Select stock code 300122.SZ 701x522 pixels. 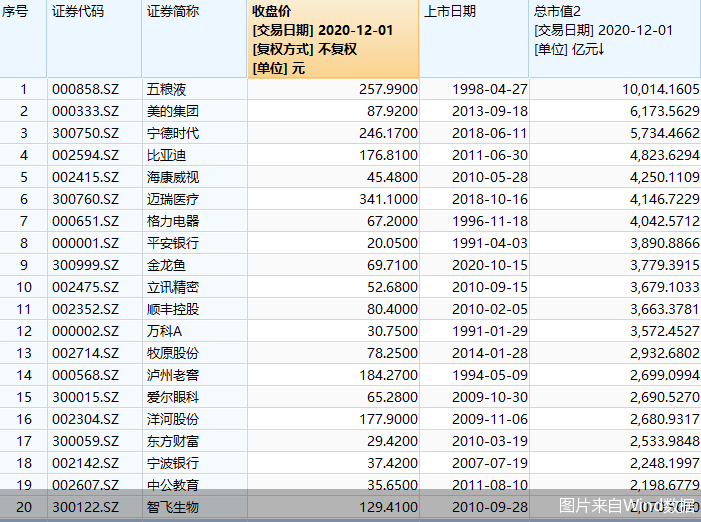tap(85, 507)
